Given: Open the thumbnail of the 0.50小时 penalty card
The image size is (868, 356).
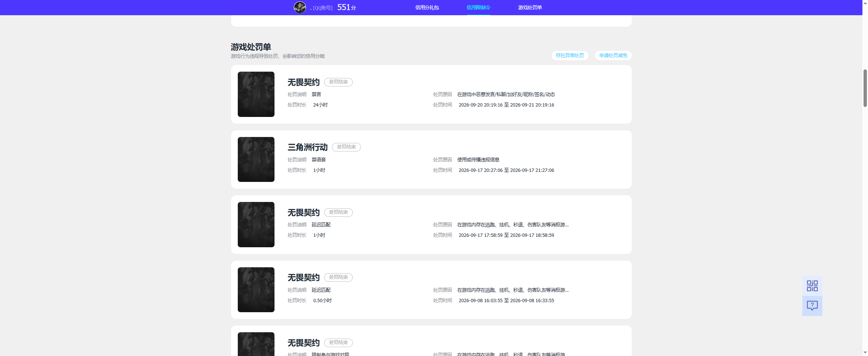Looking at the screenshot, I should (x=256, y=290).
